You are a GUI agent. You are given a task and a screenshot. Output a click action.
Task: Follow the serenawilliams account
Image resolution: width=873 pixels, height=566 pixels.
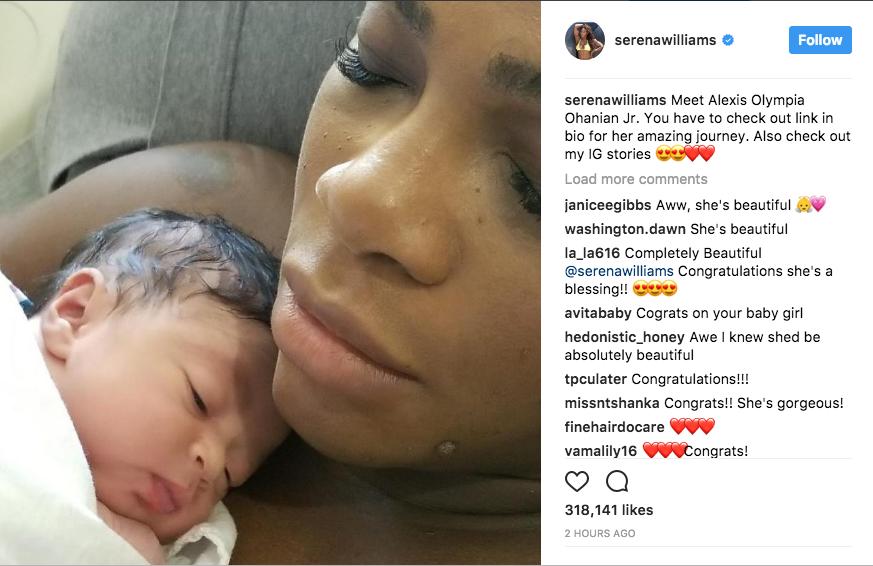pos(820,40)
